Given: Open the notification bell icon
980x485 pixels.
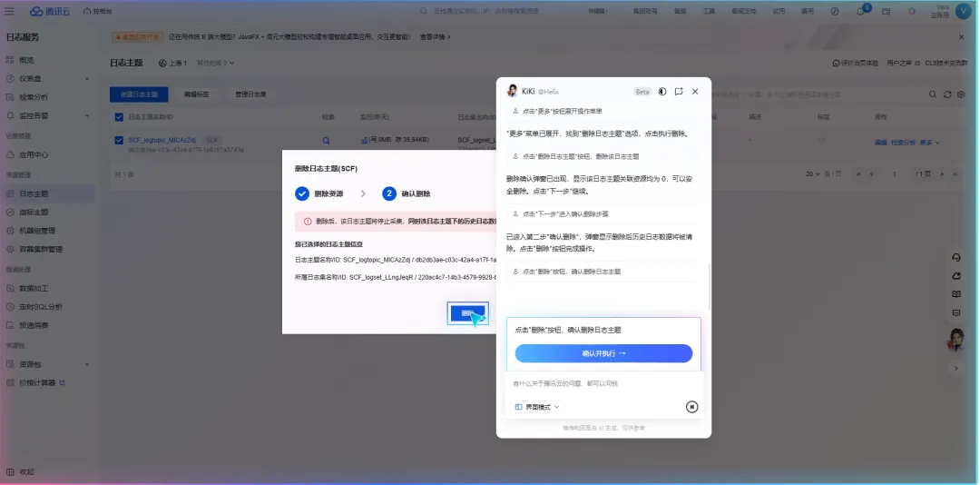Looking at the screenshot, I should (x=860, y=11).
